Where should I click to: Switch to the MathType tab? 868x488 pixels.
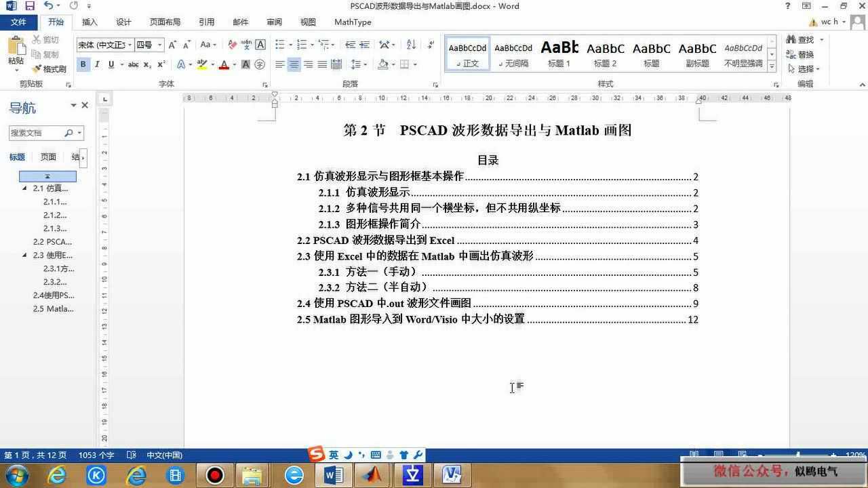pos(353,22)
